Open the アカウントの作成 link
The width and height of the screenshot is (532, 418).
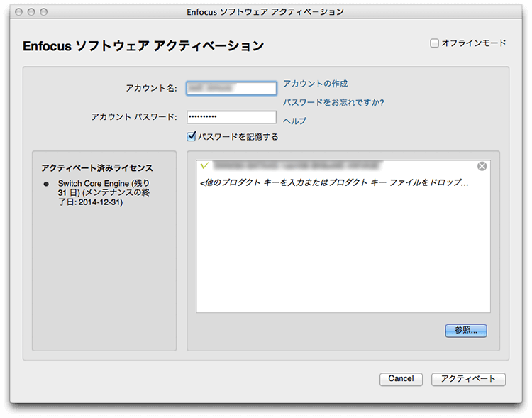click(x=315, y=84)
